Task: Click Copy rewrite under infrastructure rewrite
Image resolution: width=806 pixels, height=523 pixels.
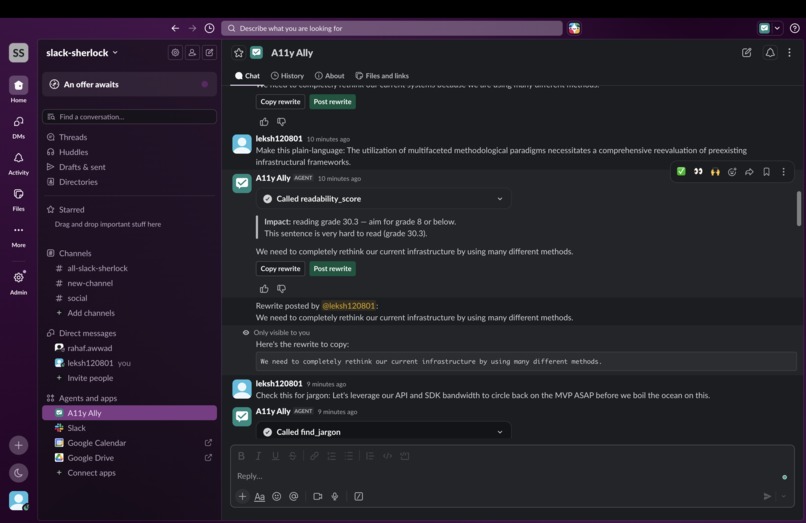Action: click(280, 268)
